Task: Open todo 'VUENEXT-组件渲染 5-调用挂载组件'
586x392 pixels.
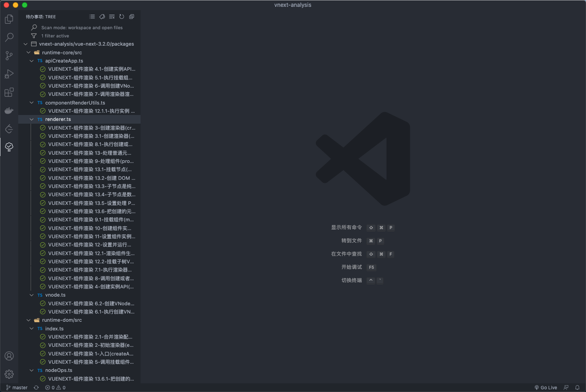Action: [79, 362]
